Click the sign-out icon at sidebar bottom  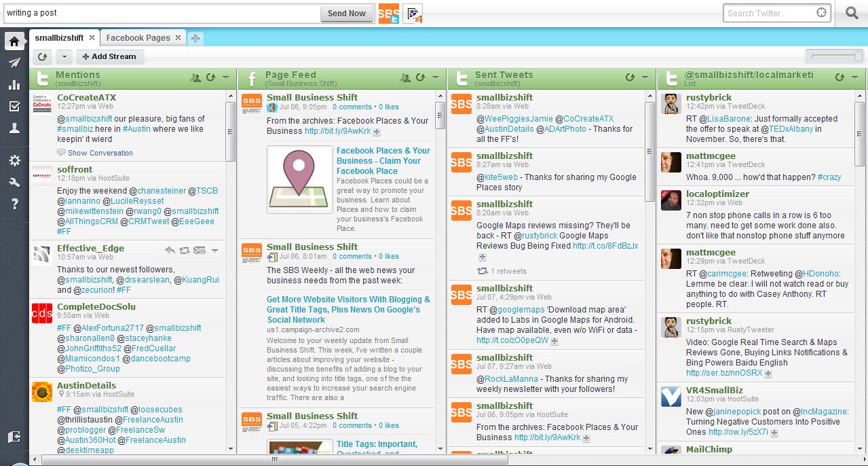pyautogui.click(x=14, y=437)
